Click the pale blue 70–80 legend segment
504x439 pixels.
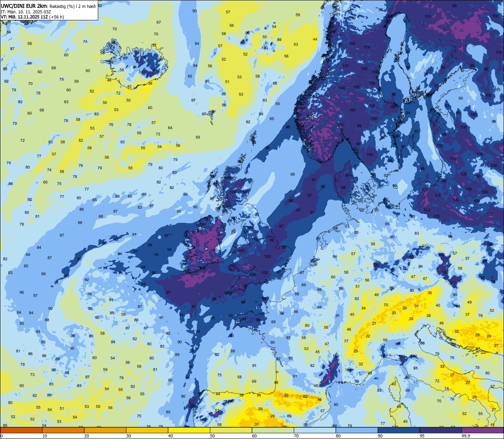click(315, 430)
